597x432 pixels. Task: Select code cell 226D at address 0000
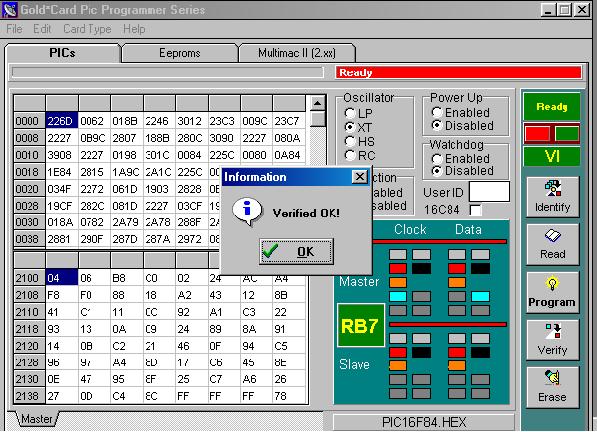62,121
